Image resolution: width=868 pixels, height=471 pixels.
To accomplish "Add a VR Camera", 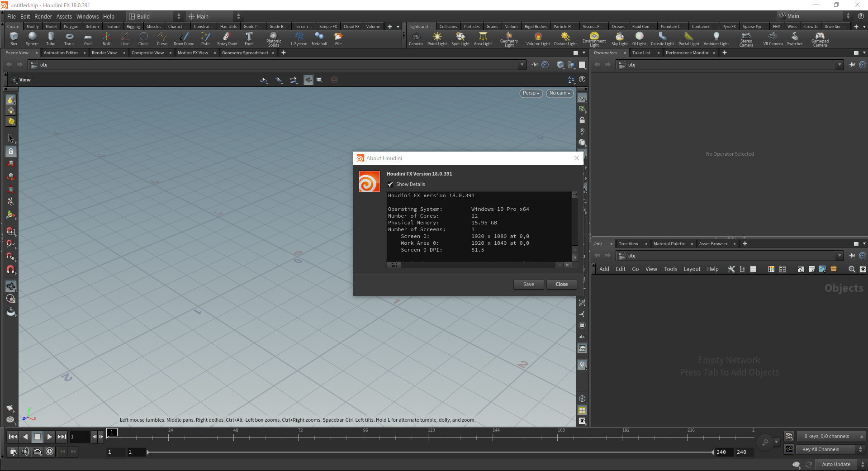I will click(x=773, y=38).
